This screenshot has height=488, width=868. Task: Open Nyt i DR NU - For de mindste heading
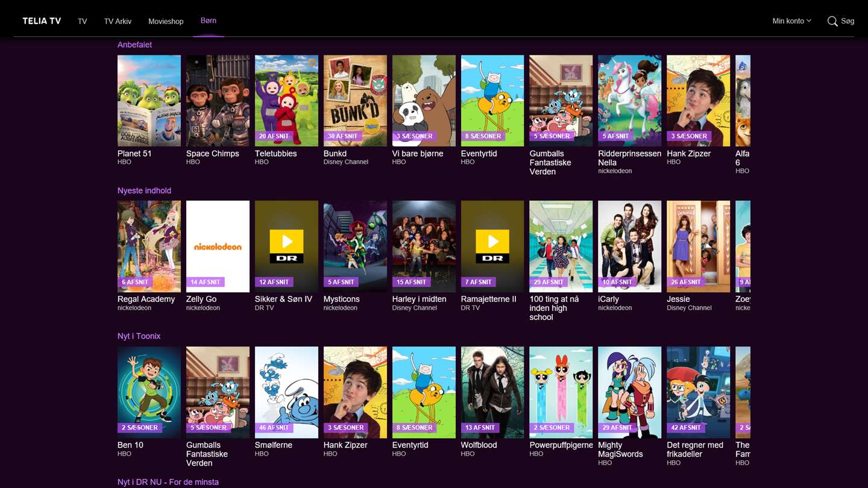(x=168, y=482)
